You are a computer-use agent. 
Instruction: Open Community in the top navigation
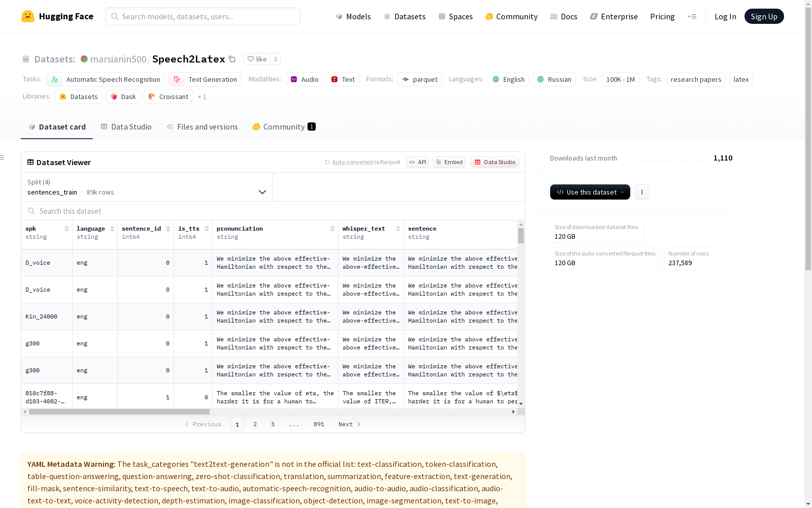pos(512,16)
